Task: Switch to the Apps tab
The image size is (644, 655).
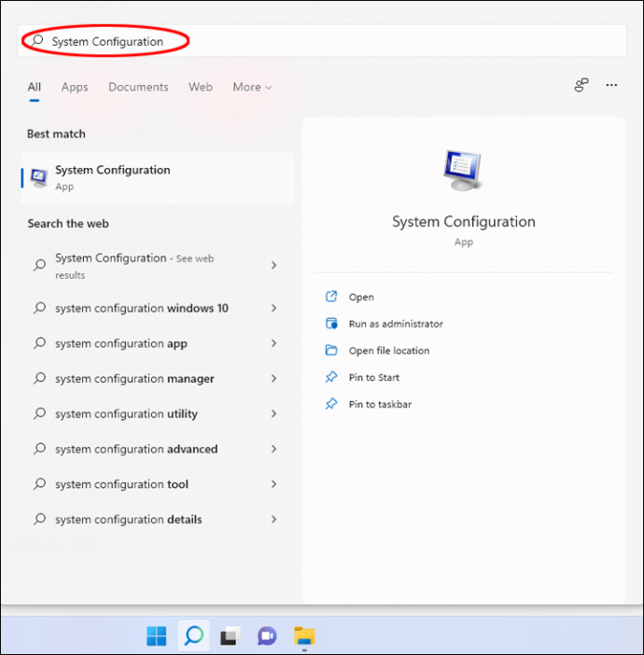Action: [x=75, y=87]
